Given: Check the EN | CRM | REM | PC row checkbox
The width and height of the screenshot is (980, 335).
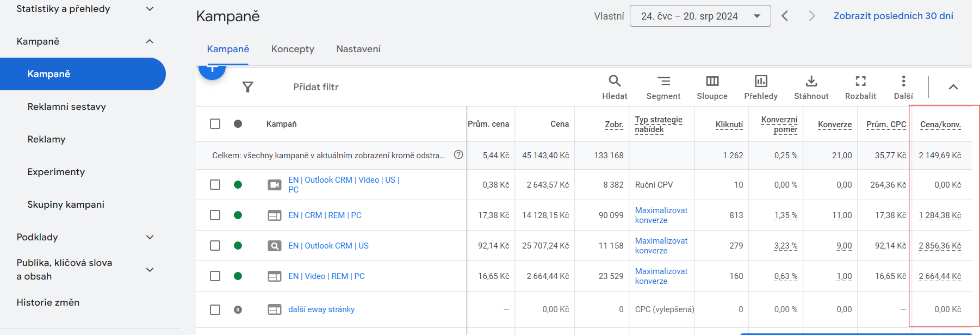Looking at the screenshot, I should point(215,215).
